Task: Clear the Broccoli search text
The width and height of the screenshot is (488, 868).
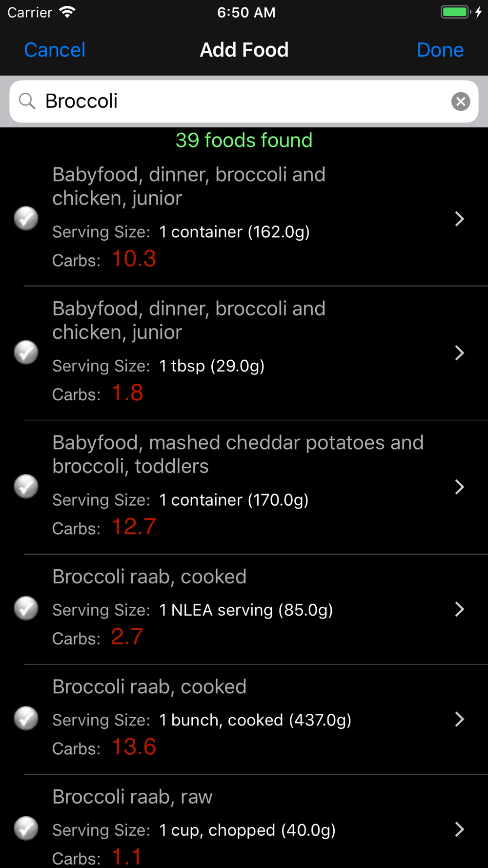Action: 460,101
